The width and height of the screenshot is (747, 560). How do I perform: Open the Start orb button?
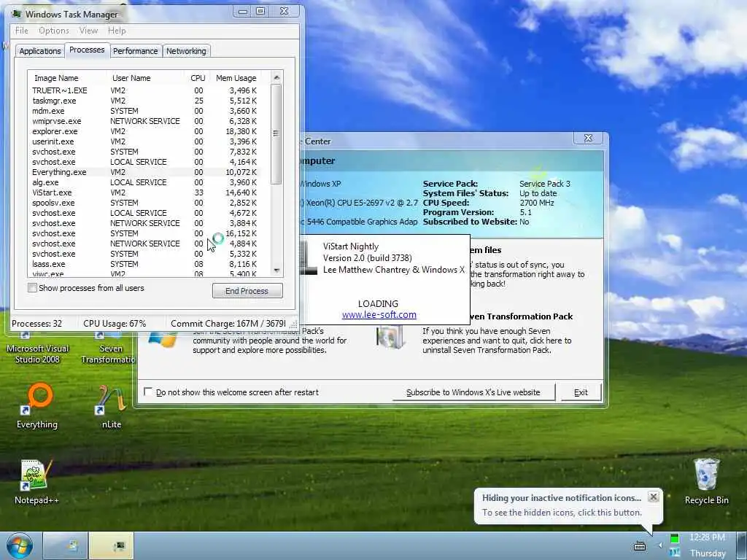coord(20,545)
